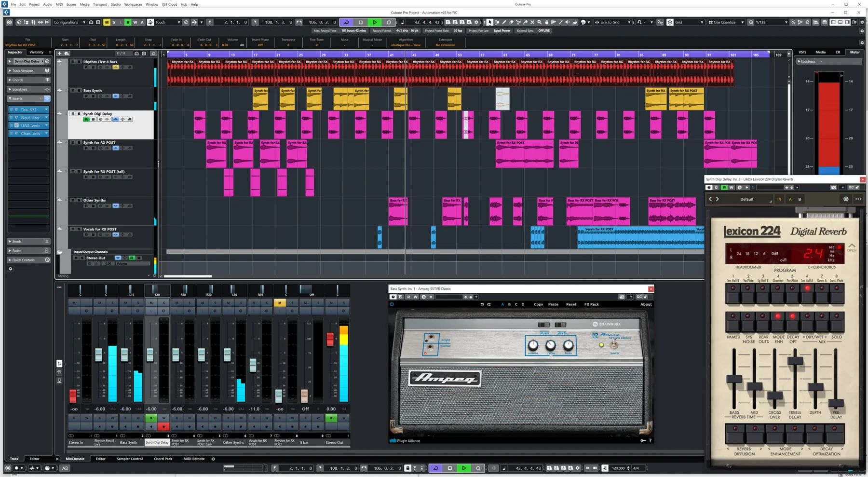The image size is (868, 477).
Task: Click top transport Play button
Action: (x=375, y=22)
